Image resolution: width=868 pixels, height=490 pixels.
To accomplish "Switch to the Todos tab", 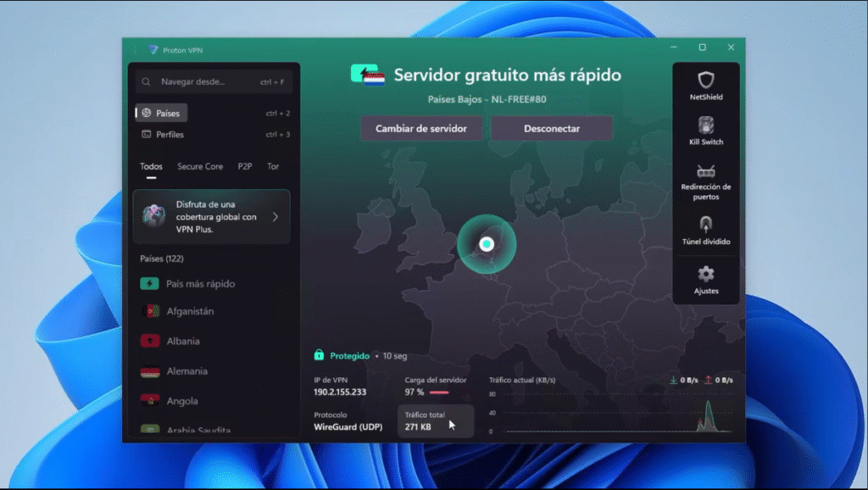I will tap(151, 166).
